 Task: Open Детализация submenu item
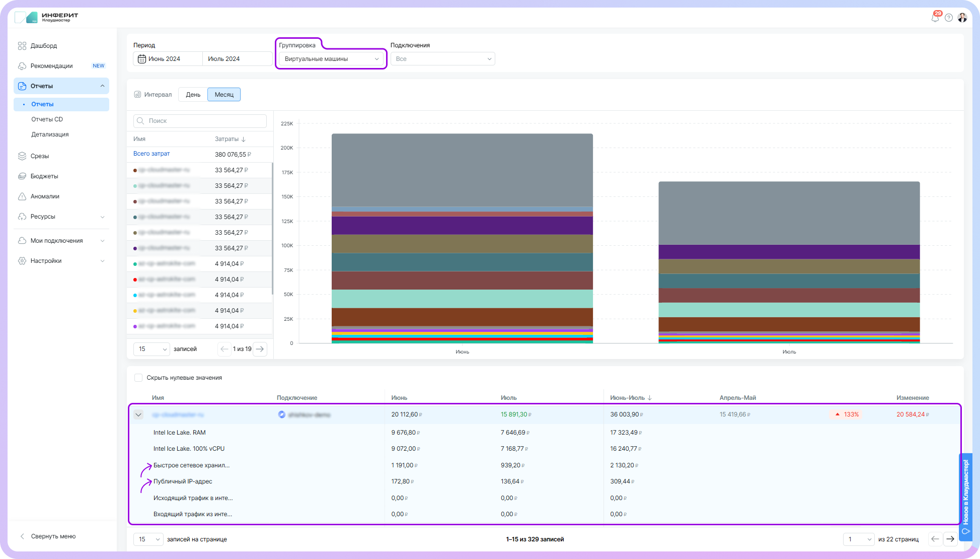point(50,134)
